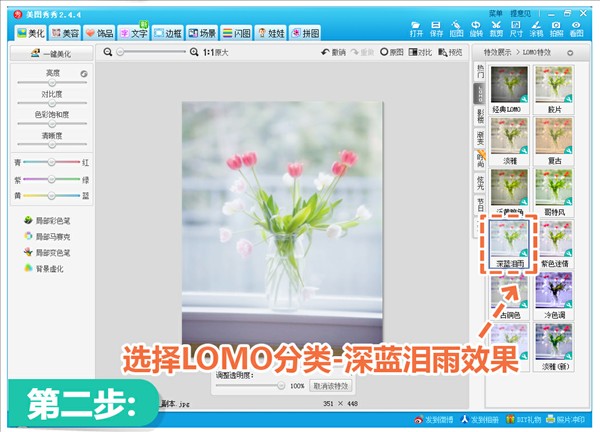
Task: Click the 青-红 color balance slider
Action: tap(51, 162)
